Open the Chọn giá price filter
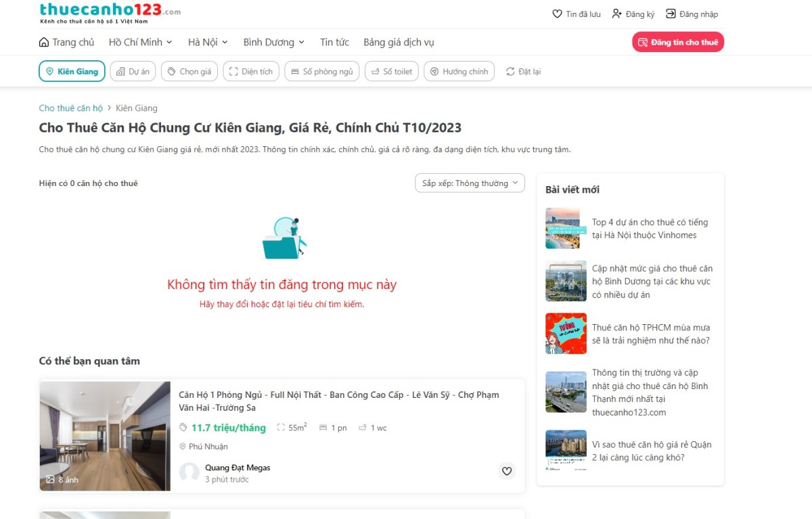 pos(189,72)
